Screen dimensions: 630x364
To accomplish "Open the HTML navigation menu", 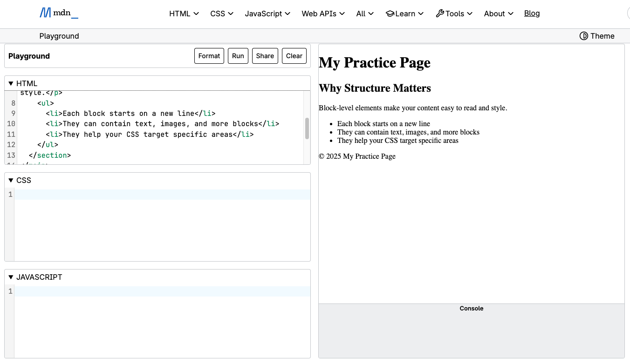I will pyautogui.click(x=184, y=13).
